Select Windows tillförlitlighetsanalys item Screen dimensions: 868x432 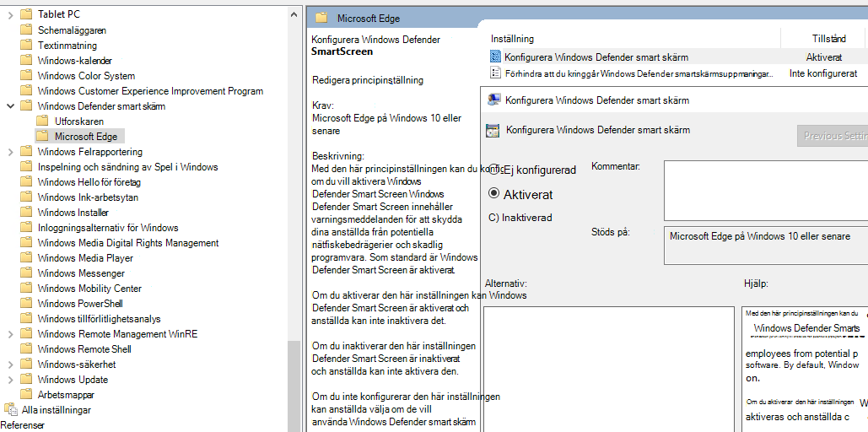[99, 318]
